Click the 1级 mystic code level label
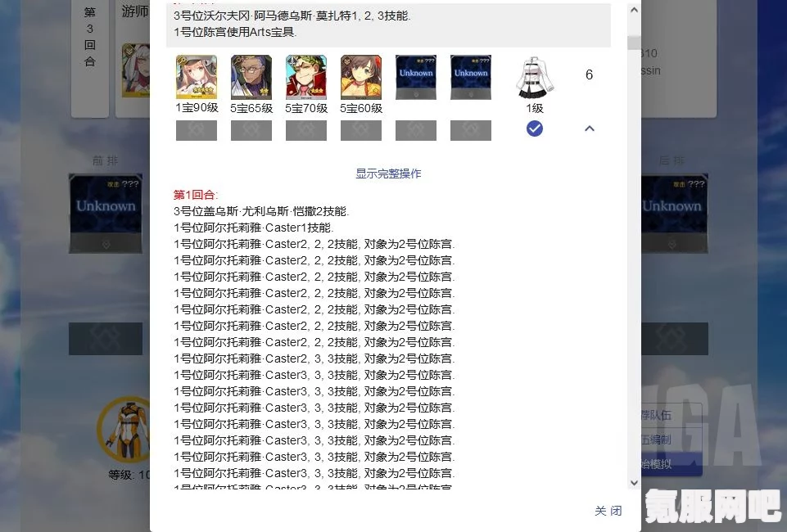787x532 pixels. click(x=535, y=108)
